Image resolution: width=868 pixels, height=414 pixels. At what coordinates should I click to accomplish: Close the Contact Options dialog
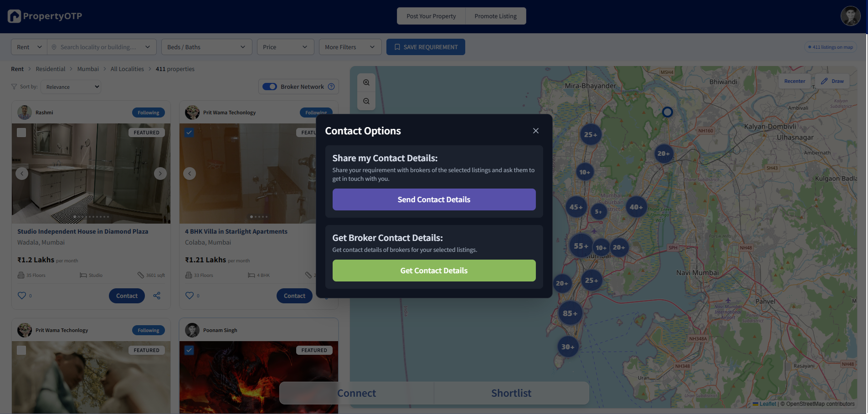(536, 131)
